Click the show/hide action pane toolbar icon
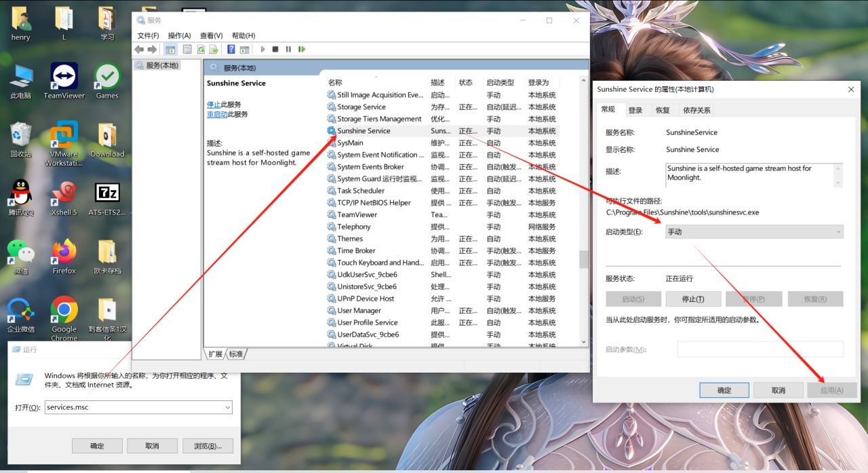This screenshot has height=473, width=868. (x=244, y=49)
